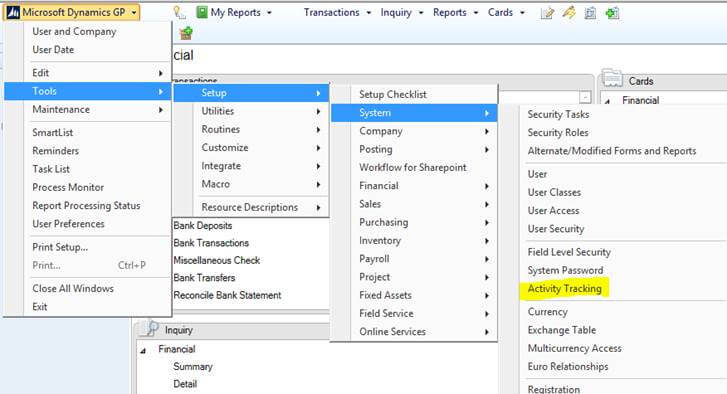Click Bank Deposits link

coord(203,226)
